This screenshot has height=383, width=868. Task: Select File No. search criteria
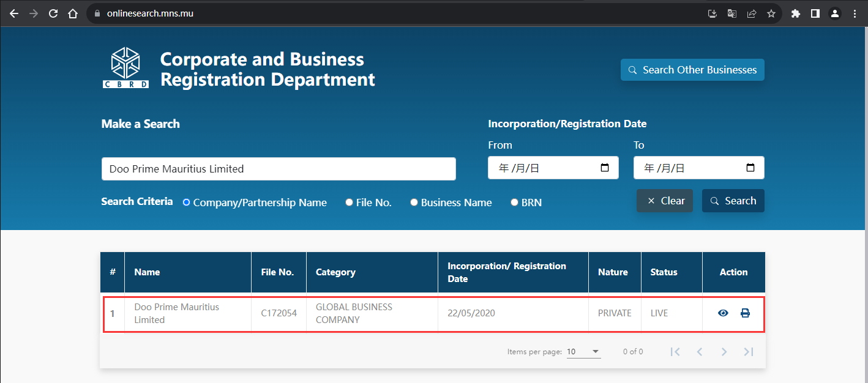(349, 202)
